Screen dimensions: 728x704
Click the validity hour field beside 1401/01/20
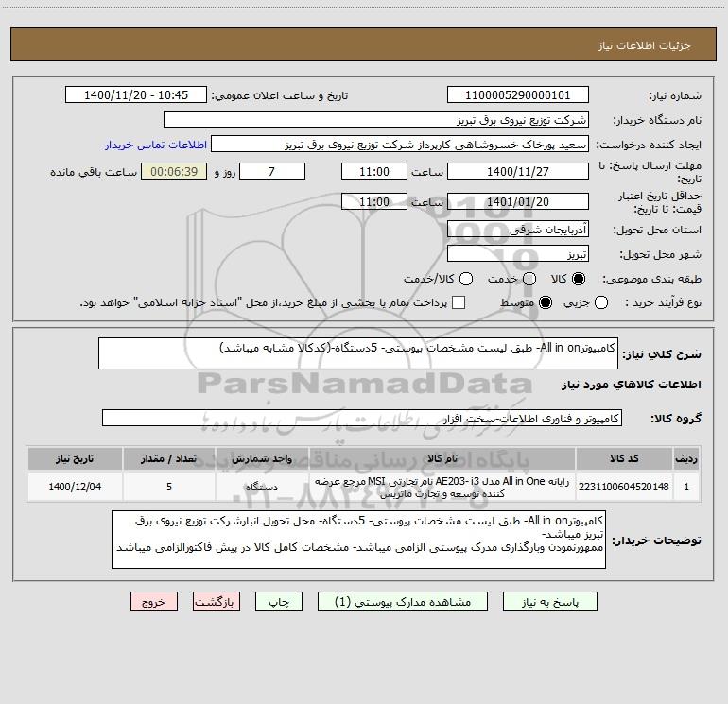[374, 201]
